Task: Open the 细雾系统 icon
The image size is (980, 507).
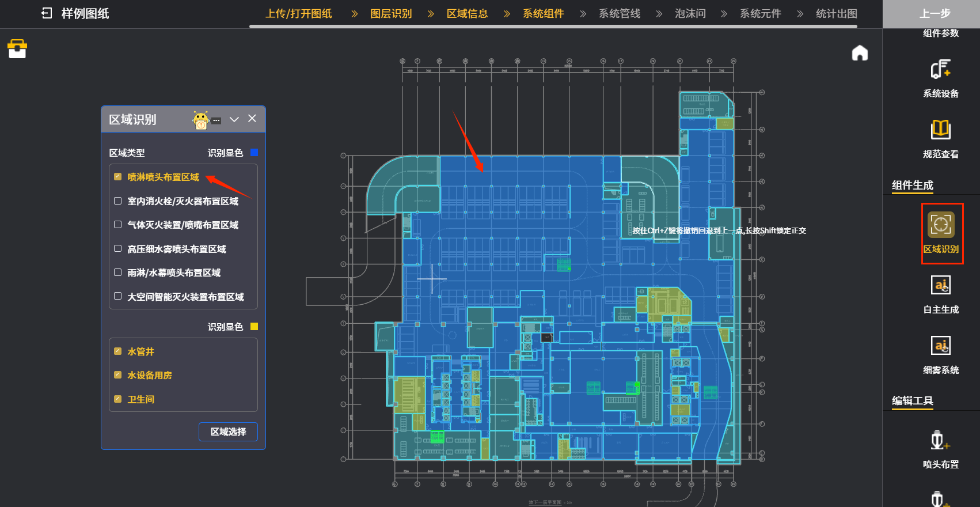Action: [941, 346]
